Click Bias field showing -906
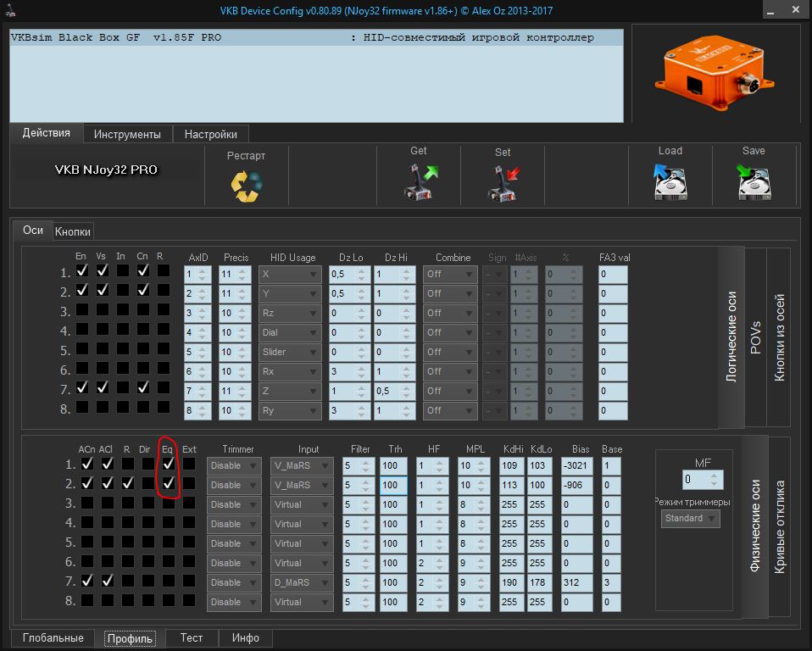This screenshot has height=651, width=812. coord(576,485)
